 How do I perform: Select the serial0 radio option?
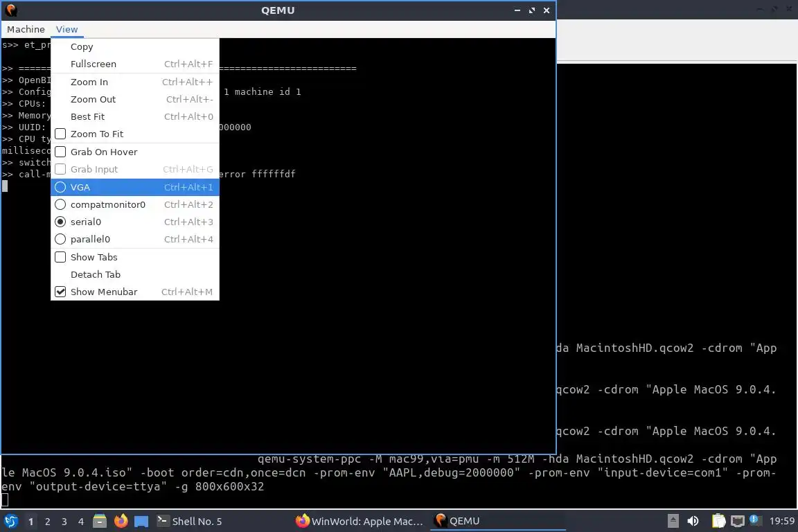point(135,222)
